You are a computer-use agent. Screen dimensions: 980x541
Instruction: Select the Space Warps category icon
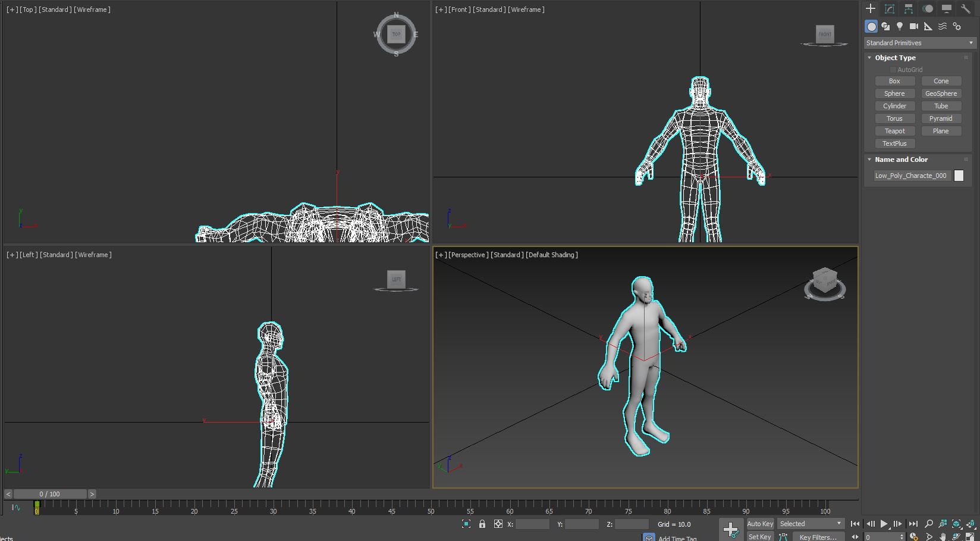click(943, 26)
